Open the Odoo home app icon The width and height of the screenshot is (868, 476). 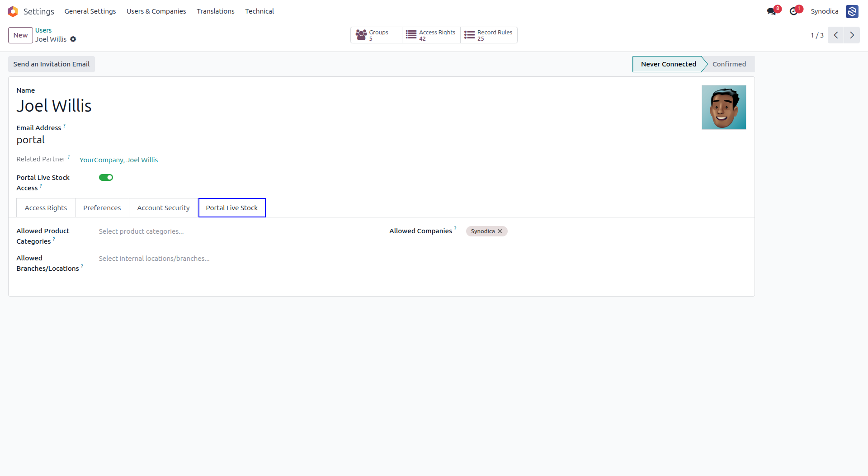pos(13,11)
